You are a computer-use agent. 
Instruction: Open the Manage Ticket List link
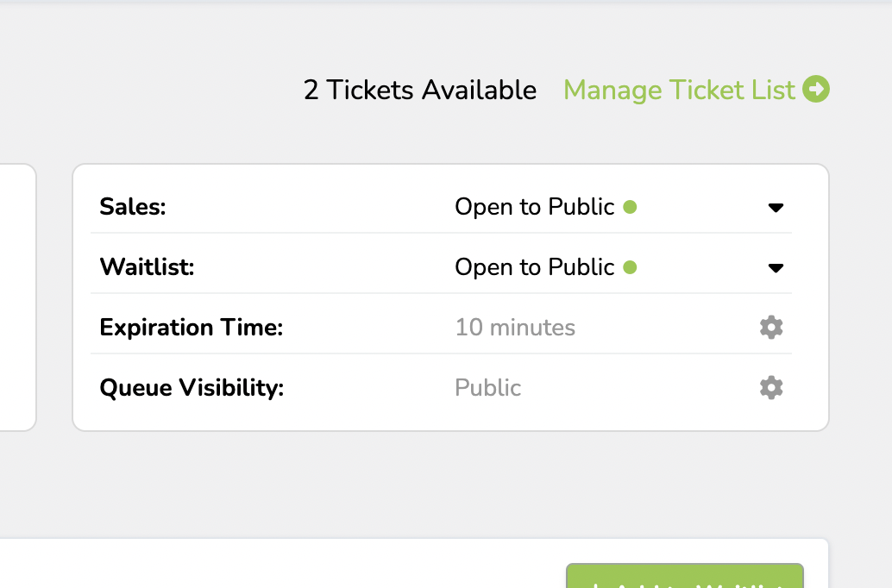tap(678, 90)
